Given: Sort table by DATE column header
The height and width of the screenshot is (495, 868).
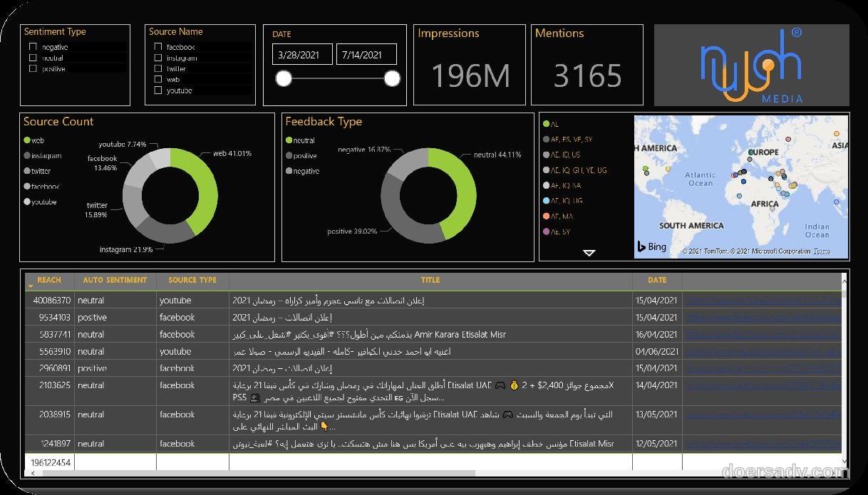Looking at the screenshot, I should (x=657, y=281).
